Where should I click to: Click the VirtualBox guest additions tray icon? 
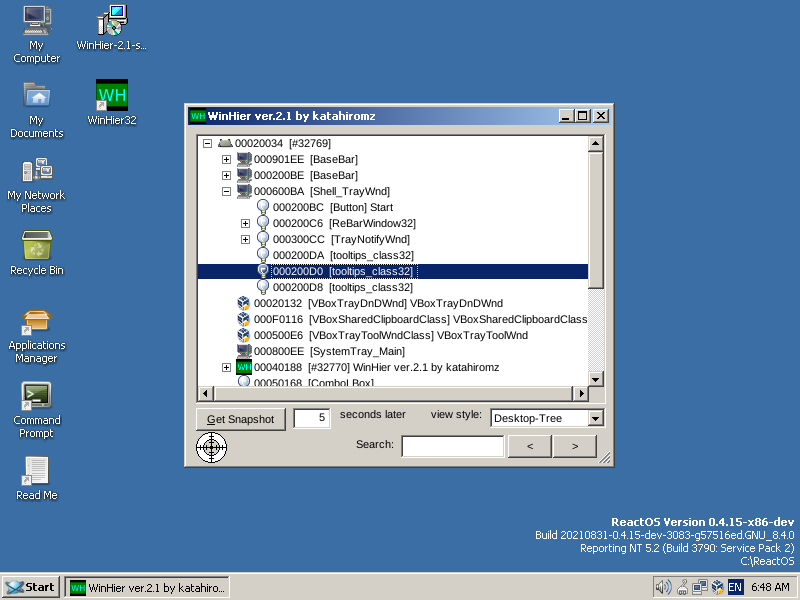[x=718, y=587]
